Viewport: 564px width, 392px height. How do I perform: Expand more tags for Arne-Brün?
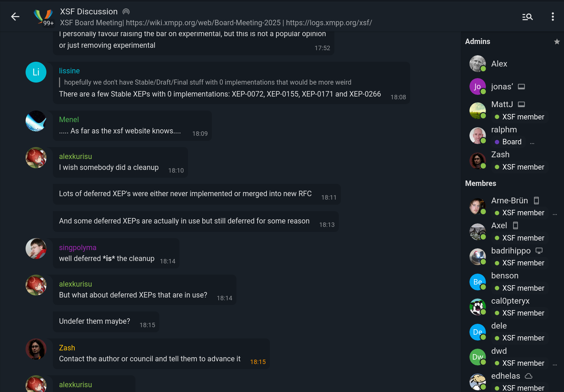555,213
